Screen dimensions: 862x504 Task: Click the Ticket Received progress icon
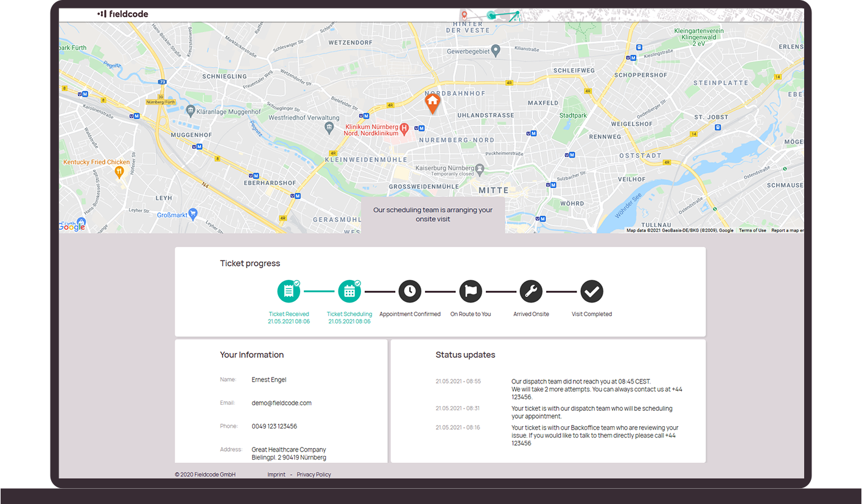pos(289,292)
